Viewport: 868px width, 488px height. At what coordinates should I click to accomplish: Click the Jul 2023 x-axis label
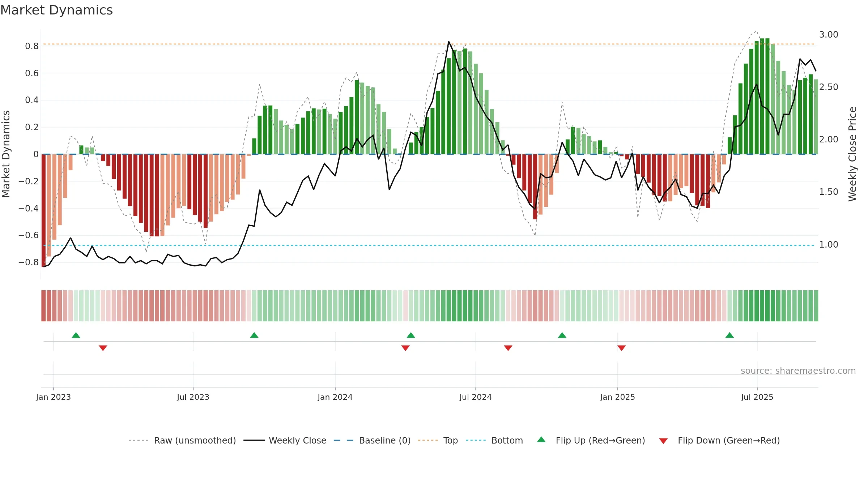pyautogui.click(x=193, y=397)
